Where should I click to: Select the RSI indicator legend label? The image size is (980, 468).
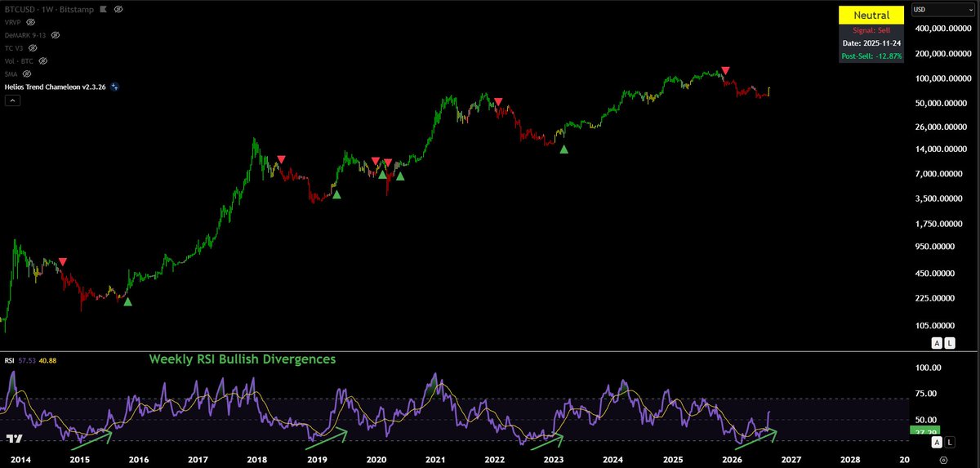[x=10, y=360]
